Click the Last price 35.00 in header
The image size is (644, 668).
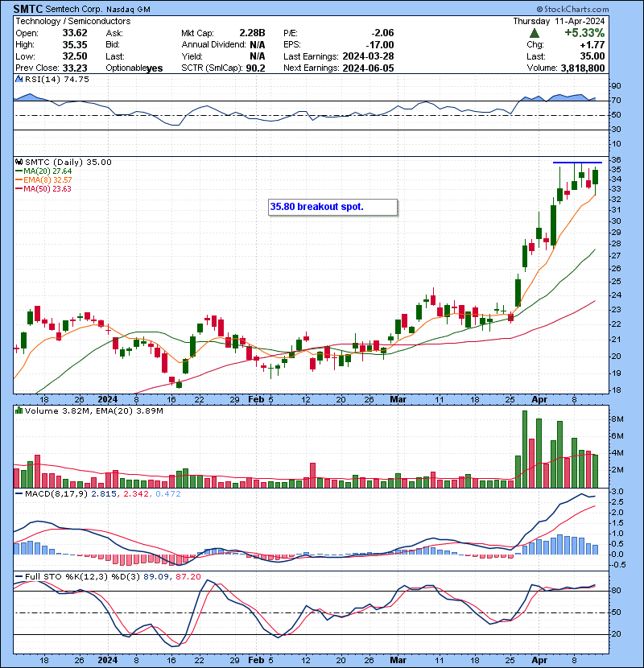(592, 56)
